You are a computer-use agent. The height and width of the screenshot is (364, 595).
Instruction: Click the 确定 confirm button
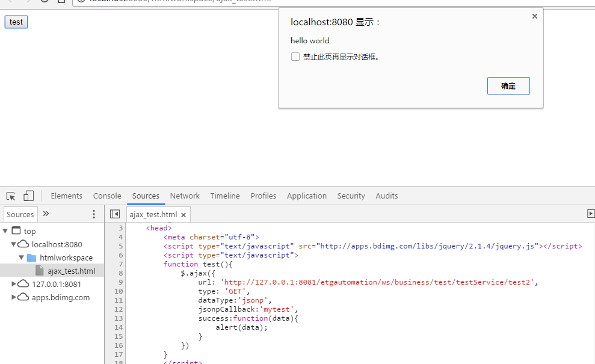tap(508, 86)
